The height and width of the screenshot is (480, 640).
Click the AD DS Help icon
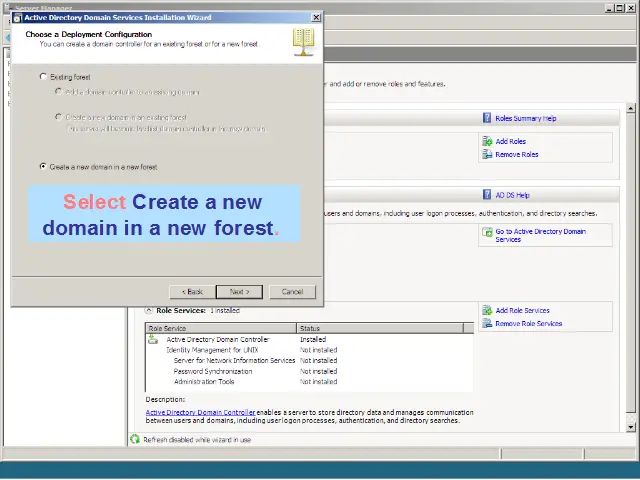(x=487, y=194)
